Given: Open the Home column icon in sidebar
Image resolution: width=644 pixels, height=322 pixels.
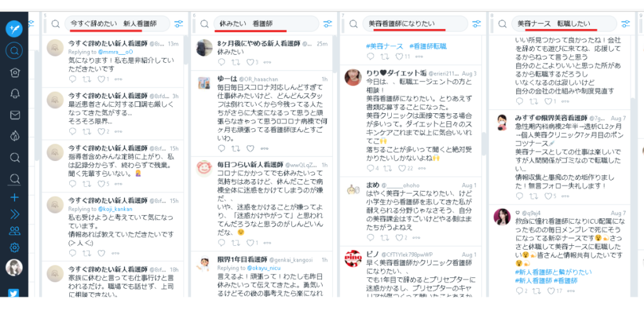Looking at the screenshot, I should click(x=14, y=72).
